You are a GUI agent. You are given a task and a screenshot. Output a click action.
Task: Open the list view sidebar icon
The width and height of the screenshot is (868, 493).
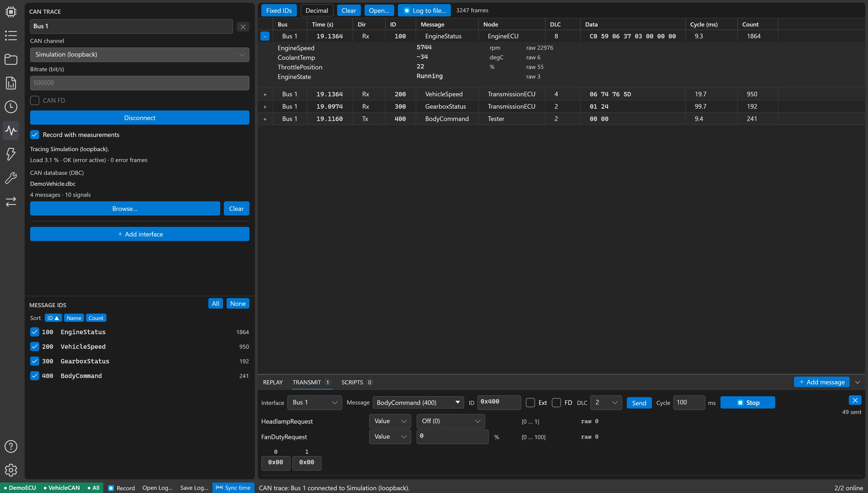[11, 36]
